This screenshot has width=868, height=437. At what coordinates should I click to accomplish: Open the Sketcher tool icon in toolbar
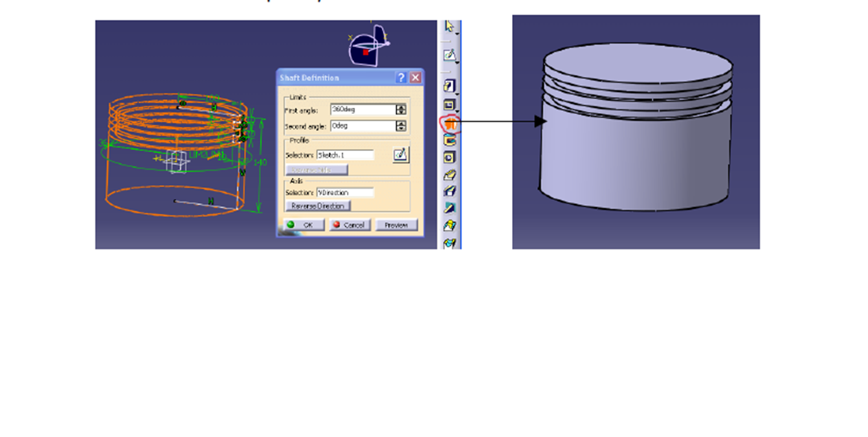pos(451,56)
